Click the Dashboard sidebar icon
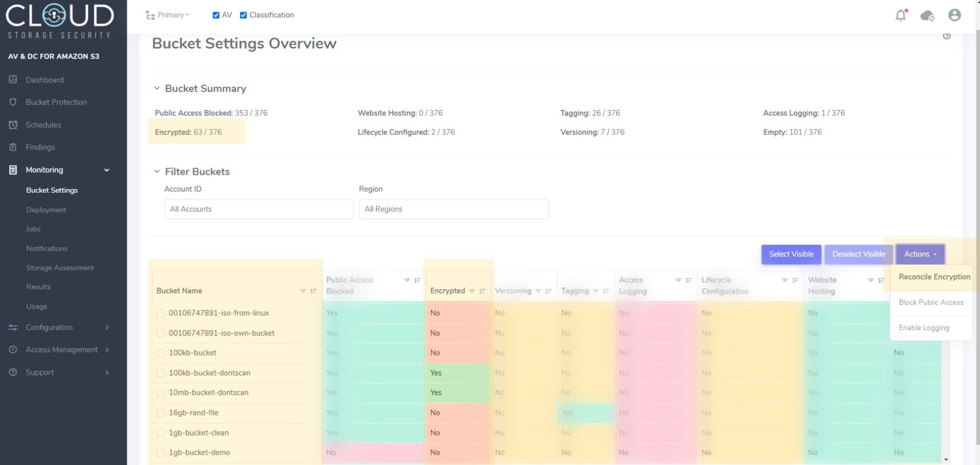 tap(13, 80)
